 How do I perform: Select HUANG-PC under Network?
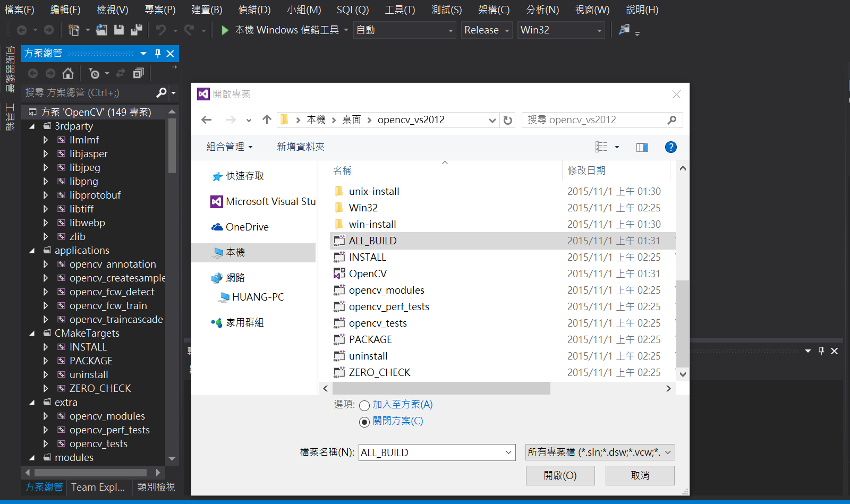[x=251, y=297]
